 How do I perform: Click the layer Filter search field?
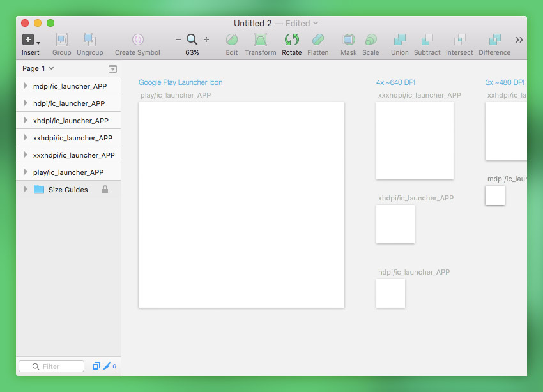[x=52, y=366]
